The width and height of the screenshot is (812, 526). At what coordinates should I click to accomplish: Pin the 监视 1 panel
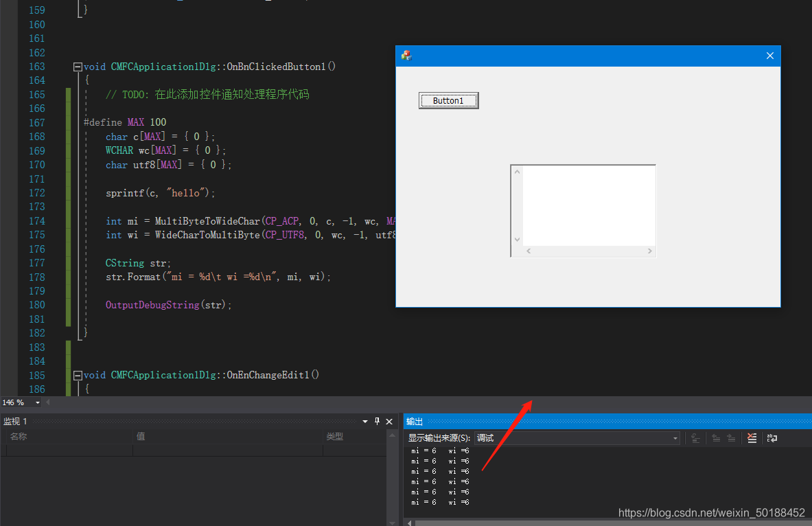[x=377, y=422]
